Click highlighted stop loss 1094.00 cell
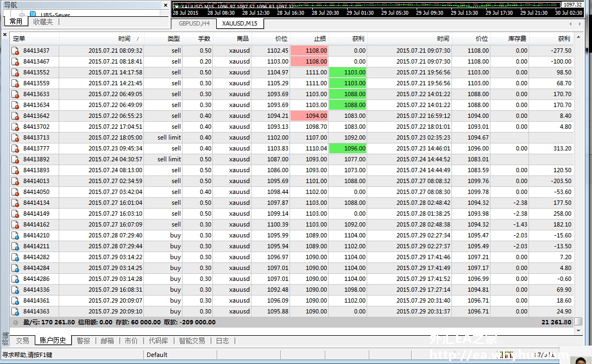 [x=309, y=116]
